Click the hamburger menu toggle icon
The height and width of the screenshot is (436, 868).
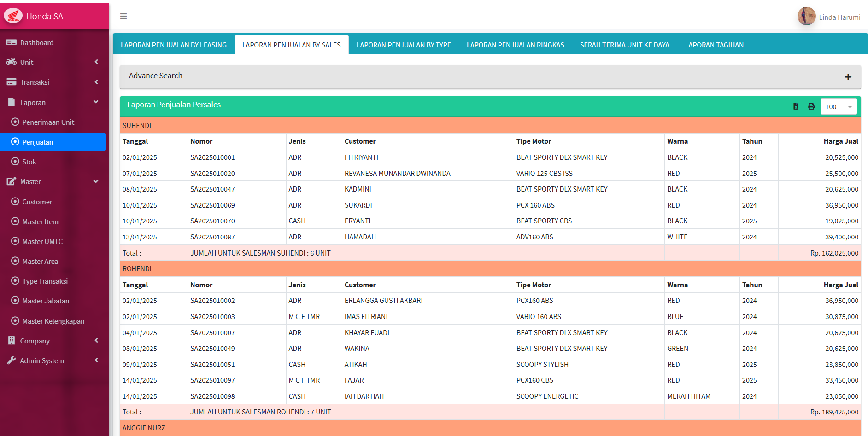[x=123, y=16]
